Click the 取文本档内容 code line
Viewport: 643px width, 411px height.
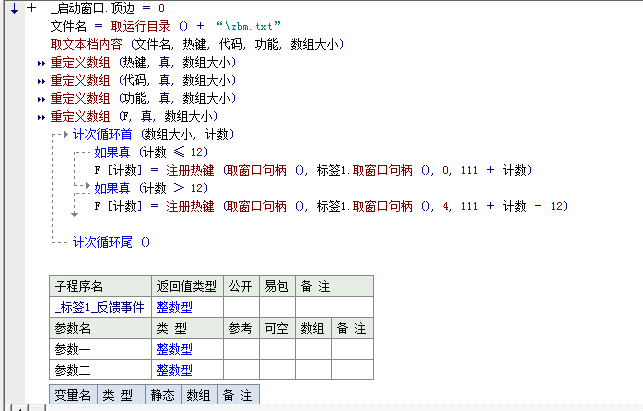coord(198,44)
